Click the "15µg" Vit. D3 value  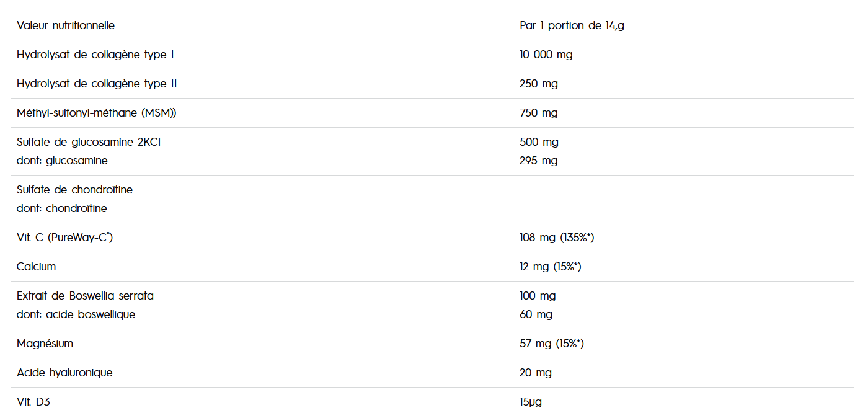(x=531, y=402)
